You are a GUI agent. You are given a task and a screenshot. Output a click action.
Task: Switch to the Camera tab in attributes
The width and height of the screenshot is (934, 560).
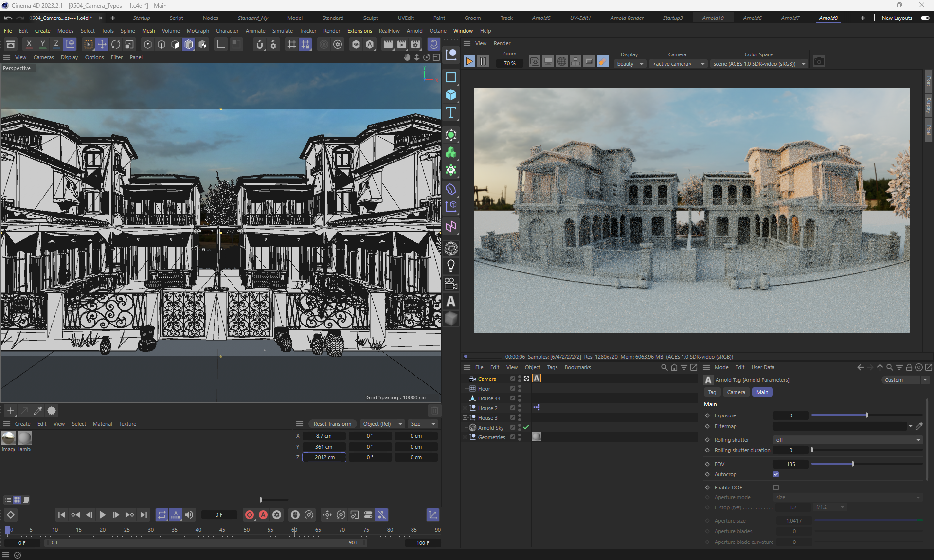tap(736, 392)
